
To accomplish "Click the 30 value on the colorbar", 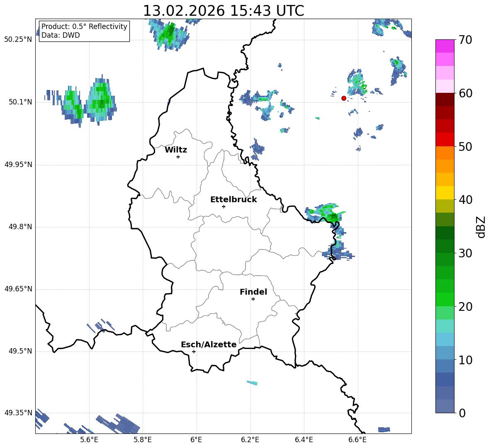I will point(465,253).
